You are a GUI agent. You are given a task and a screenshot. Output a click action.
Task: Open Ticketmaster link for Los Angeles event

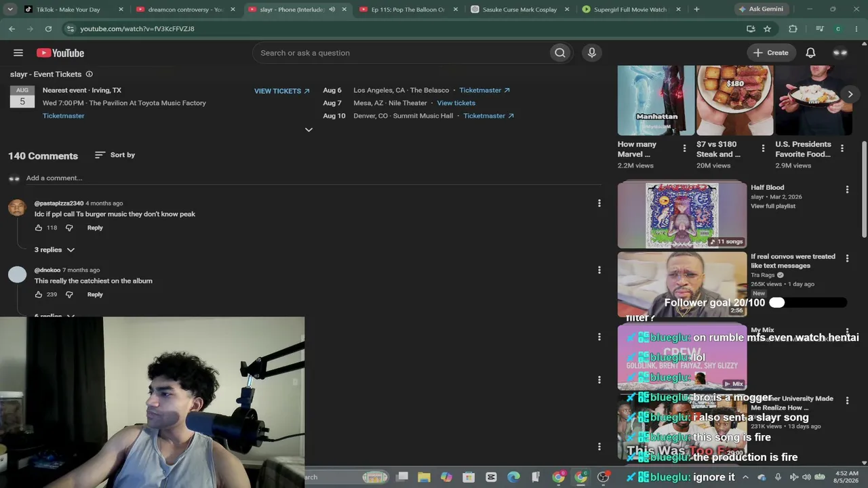pos(484,90)
